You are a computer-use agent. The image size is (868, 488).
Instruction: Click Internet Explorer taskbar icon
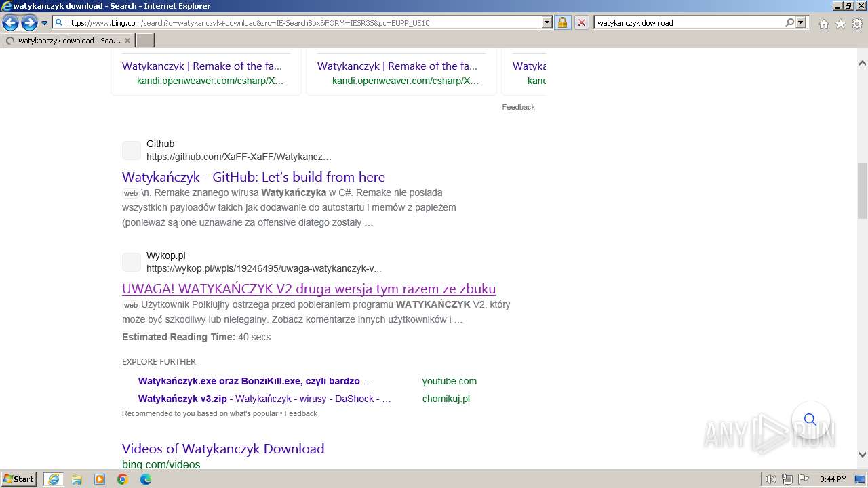54,479
